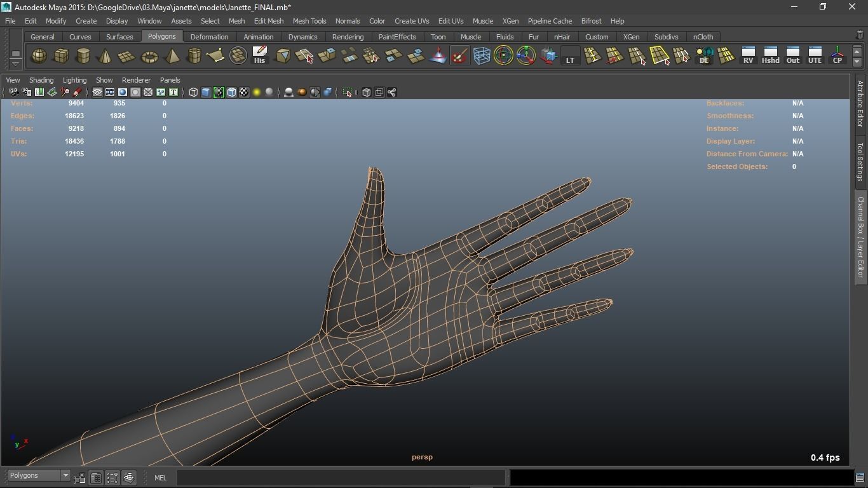Toggle use all lights button

pyautogui.click(x=257, y=93)
